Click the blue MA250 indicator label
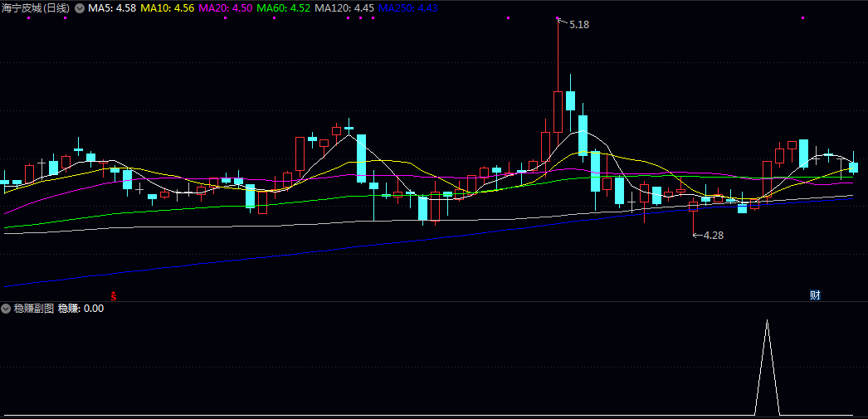Image resolution: width=868 pixels, height=419 pixels. tap(408, 8)
